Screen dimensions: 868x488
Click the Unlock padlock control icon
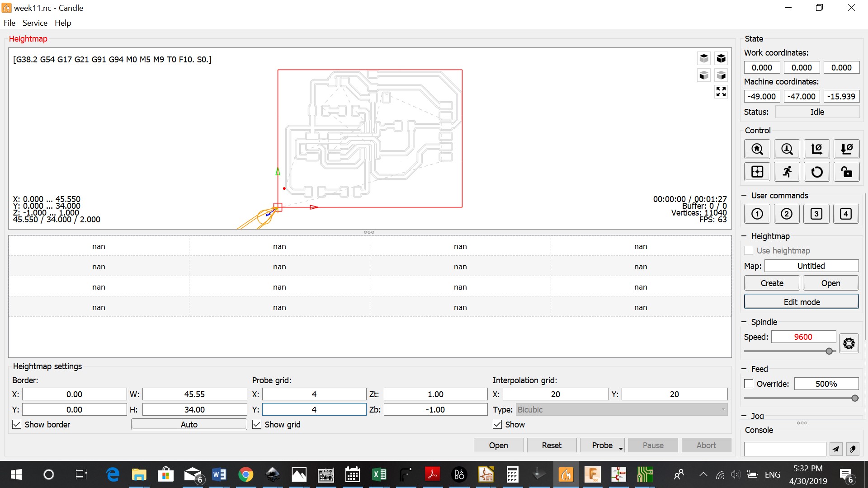[x=846, y=172]
